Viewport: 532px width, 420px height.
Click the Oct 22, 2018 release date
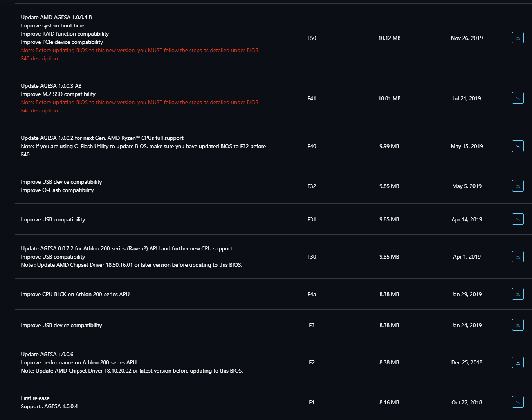467,402
